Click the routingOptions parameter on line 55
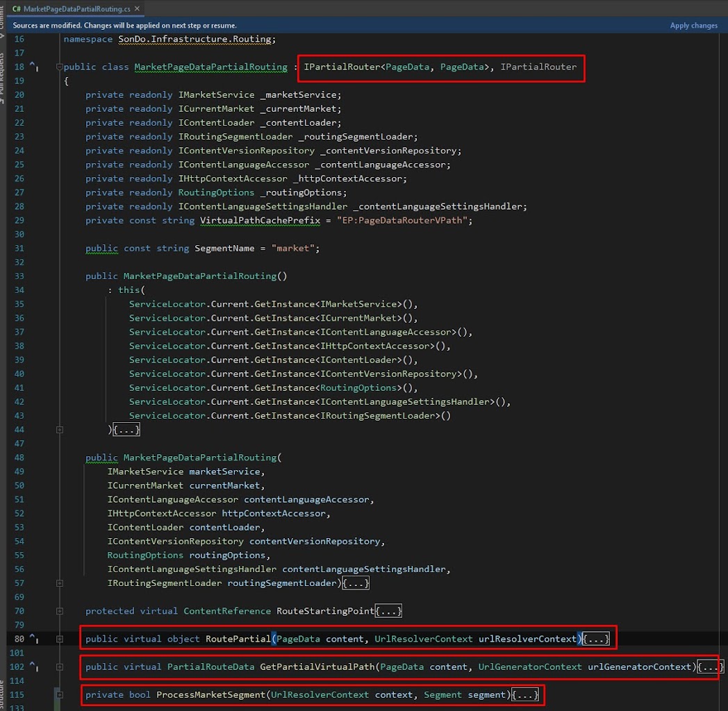The height and width of the screenshot is (711, 728). point(227,555)
